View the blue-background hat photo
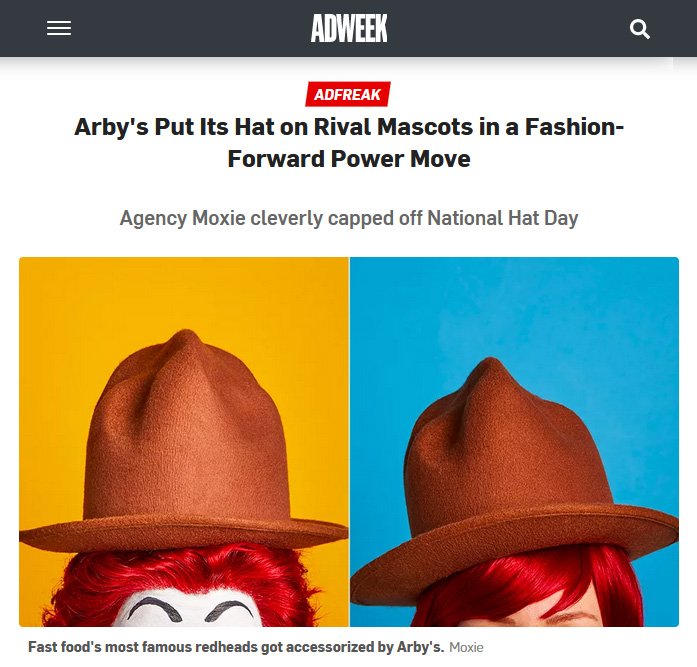This screenshot has height=667, width=697. coord(514,442)
